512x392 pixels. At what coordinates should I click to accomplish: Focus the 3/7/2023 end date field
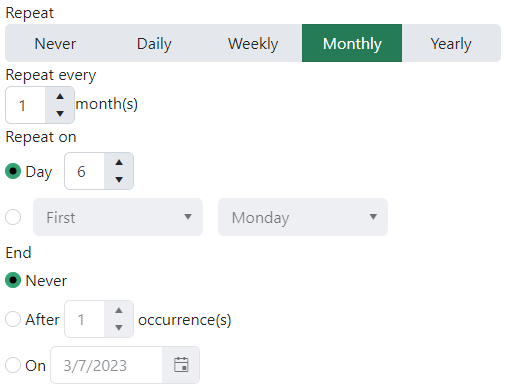pos(107,365)
